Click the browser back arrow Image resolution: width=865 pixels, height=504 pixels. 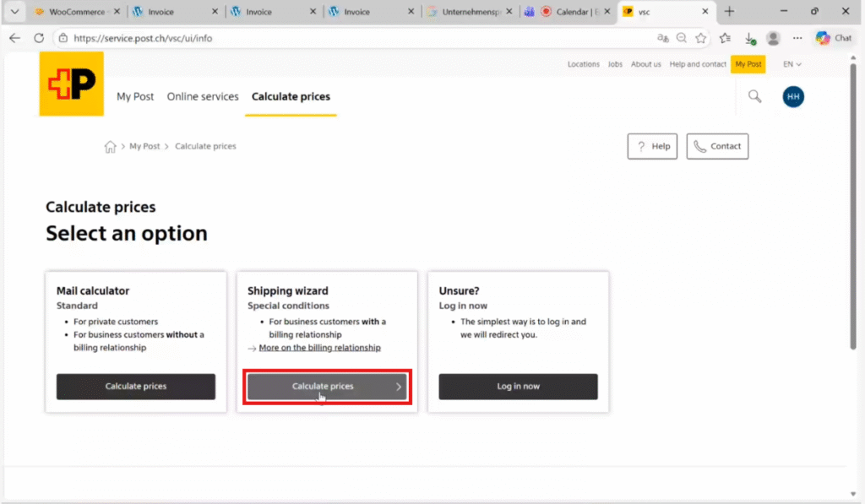[x=15, y=38]
